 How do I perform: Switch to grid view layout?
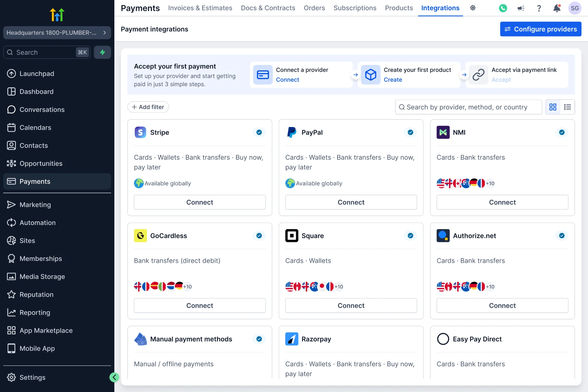click(x=553, y=107)
